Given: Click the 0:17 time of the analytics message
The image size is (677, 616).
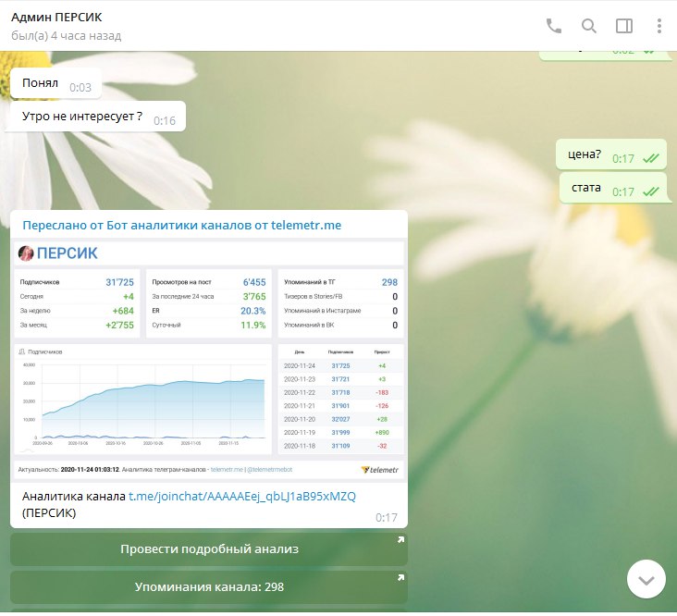Looking at the screenshot, I should [386, 518].
